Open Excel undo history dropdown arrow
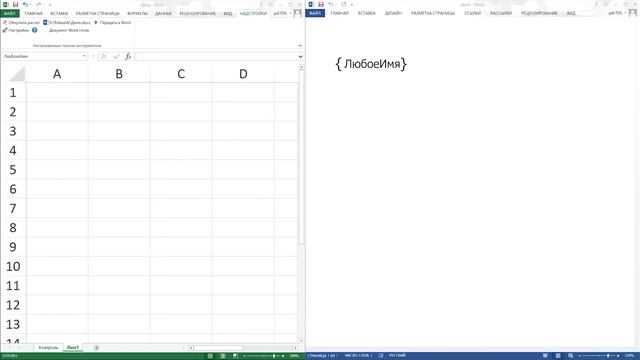Viewport: 640px width, 360px height. click(31, 4)
